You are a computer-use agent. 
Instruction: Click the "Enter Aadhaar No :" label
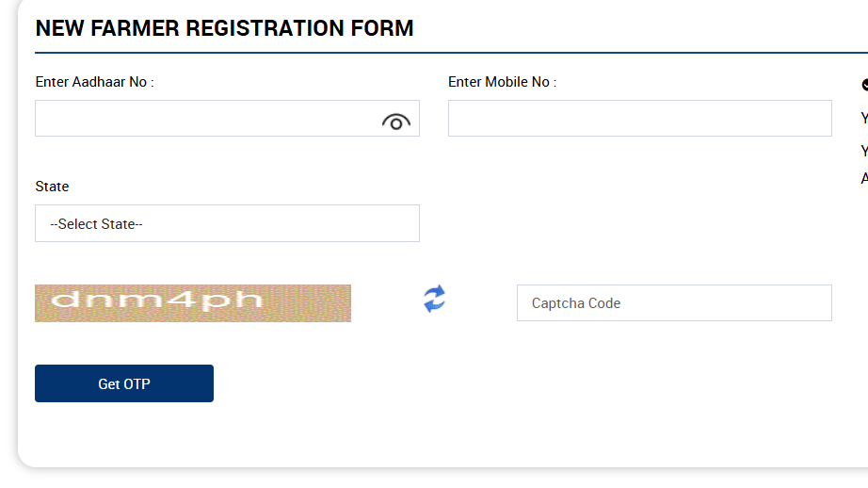pyautogui.click(x=94, y=82)
